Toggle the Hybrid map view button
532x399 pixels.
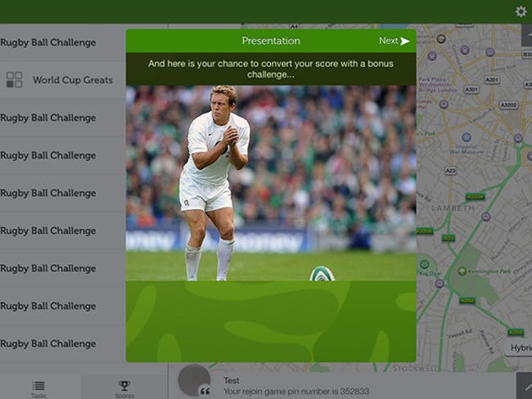click(519, 348)
